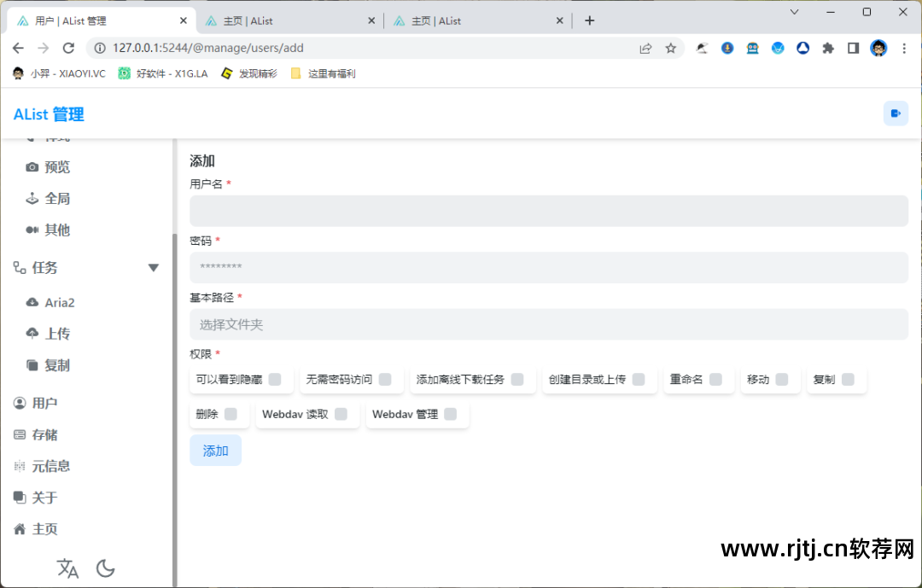Go to 存储 (Storage) management
Image resolution: width=922 pixels, height=588 pixels.
(43, 434)
